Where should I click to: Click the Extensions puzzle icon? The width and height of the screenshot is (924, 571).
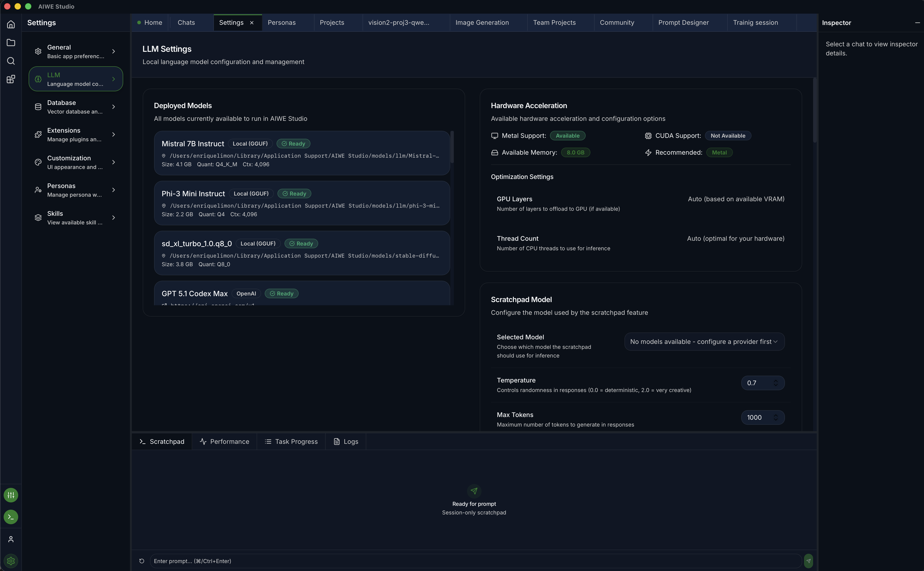coord(38,134)
